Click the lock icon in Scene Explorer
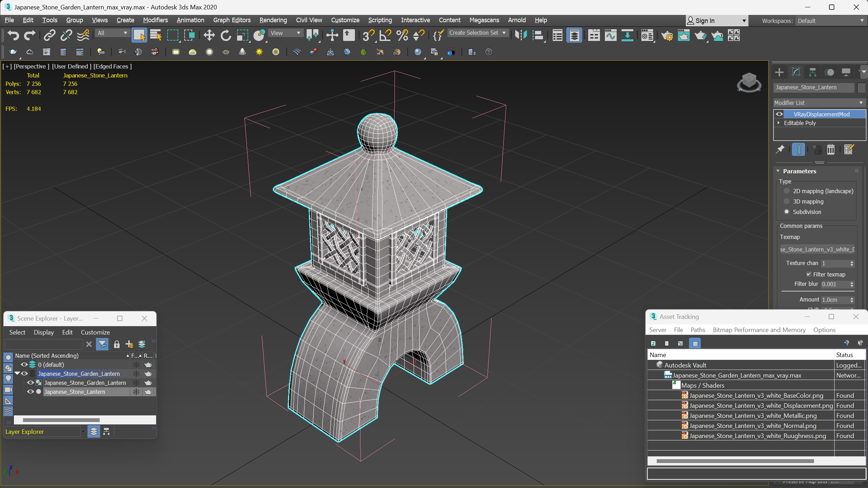 [x=117, y=344]
